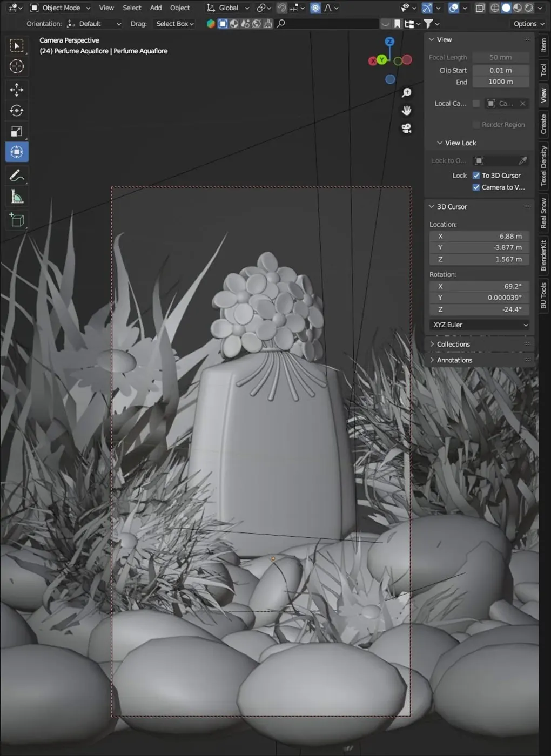
Task: Clear the Local Camera object with X
Action: [x=522, y=103]
